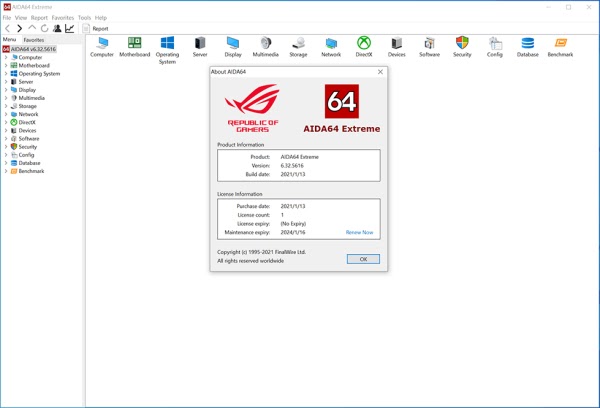
Task: Switch to the Favorites sidebar tab
Action: [x=34, y=40]
